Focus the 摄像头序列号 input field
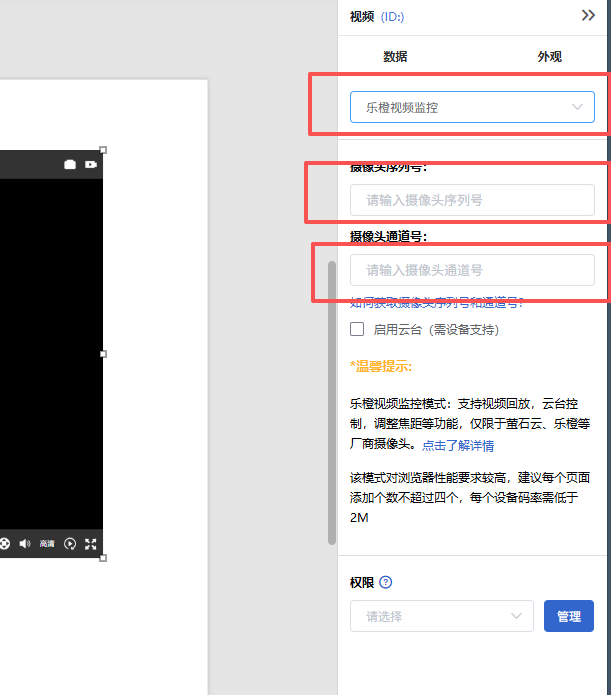The image size is (611, 695). 472,200
